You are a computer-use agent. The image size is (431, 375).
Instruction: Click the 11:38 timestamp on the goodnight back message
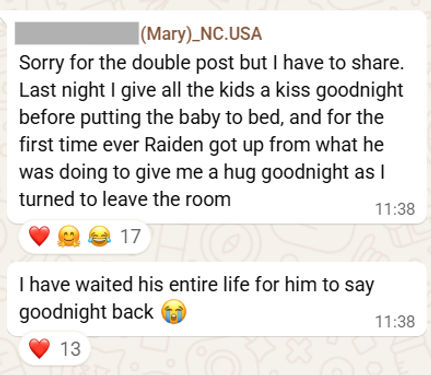pyautogui.click(x=395, y=322)
